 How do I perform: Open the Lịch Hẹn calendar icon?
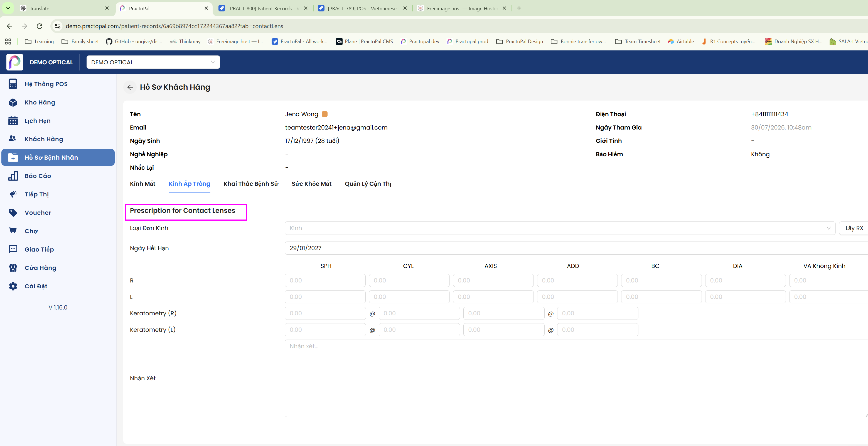coord(13,121)
